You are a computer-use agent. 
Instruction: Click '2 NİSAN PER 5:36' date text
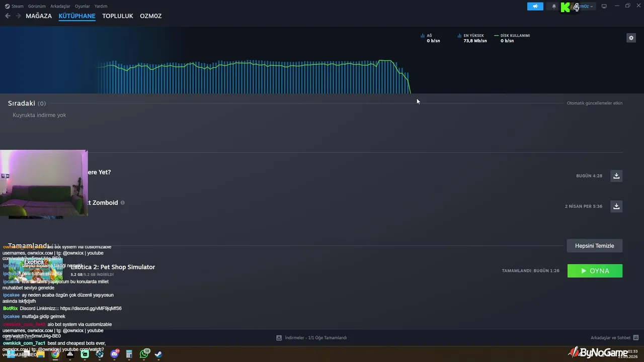coord(584,206)
